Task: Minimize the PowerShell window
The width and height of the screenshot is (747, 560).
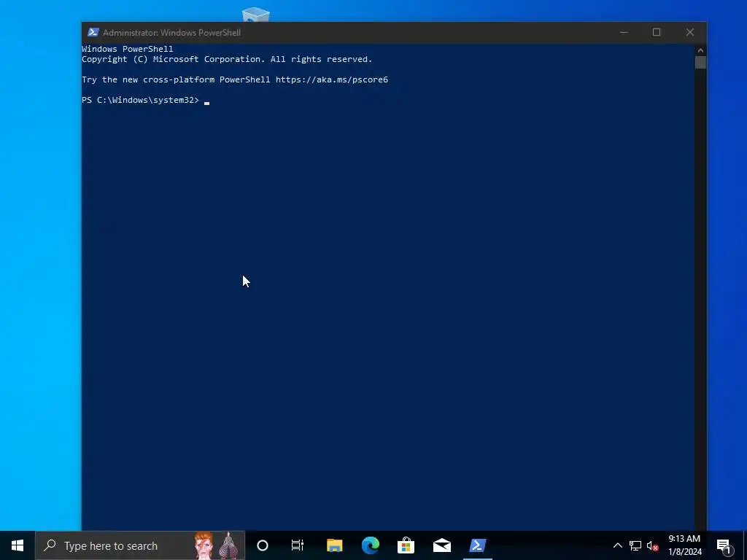Action: point(623,32)
